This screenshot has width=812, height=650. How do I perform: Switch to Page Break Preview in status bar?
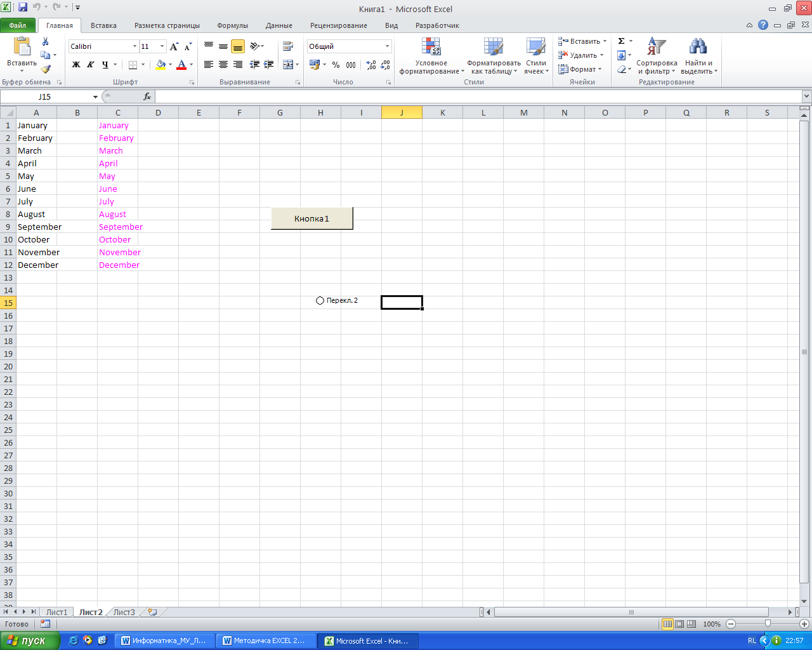coord(691,624)
